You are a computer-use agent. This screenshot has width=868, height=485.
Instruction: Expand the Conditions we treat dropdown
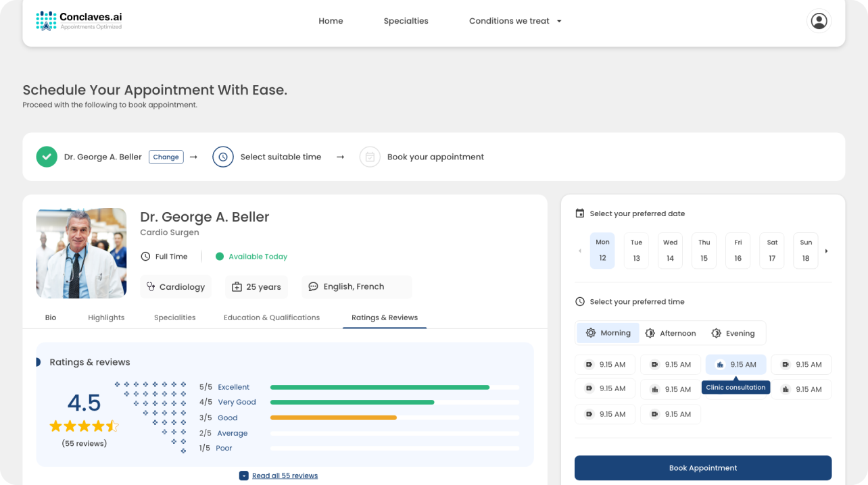click(x=515, y=21)
